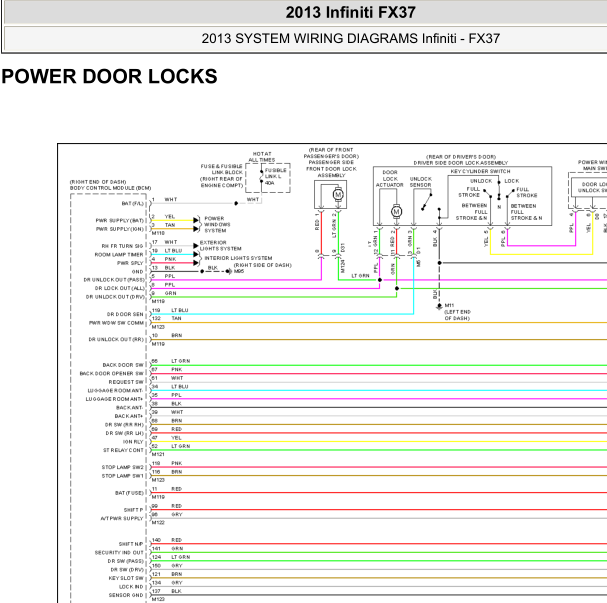Viewport: 607px width, 603px height.
Task: Click the "2013 SYSTEM WIRING DIAGRAMS Infiniti - FX37" subtitle
Action: pos(350,38)
